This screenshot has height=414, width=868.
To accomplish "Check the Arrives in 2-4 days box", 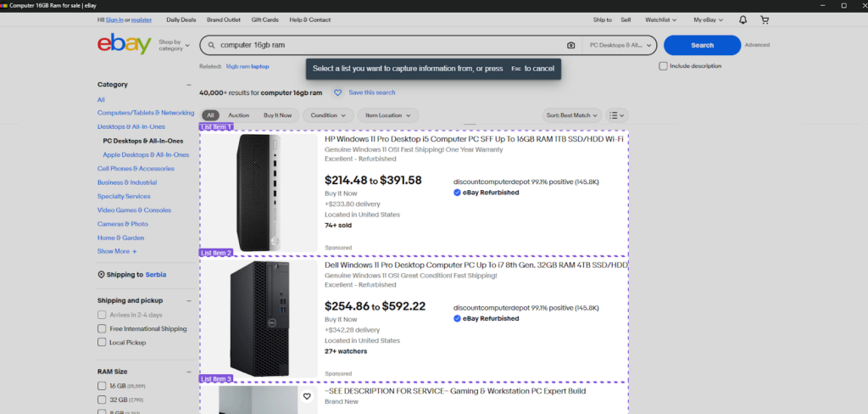I will click(x=102, y=315).
